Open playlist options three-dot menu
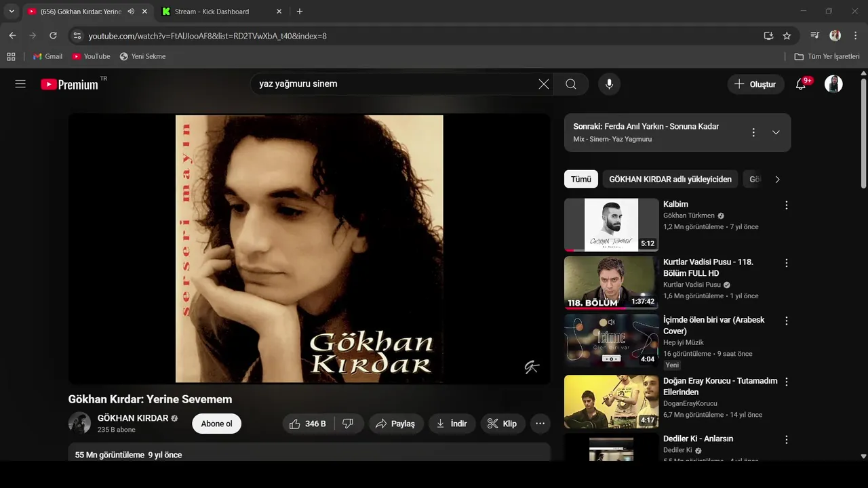 tap(753, 132)
